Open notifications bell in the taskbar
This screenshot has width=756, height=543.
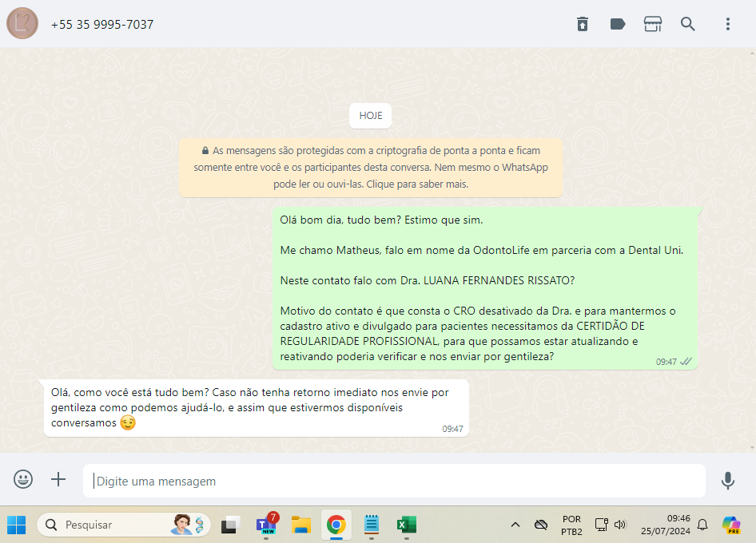tap(702, 525)
